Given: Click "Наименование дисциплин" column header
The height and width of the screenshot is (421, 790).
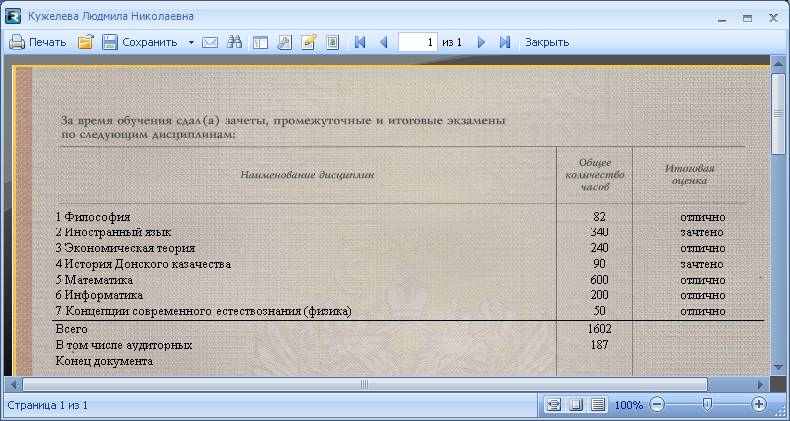Looking at the screenshot, I should pyautogui.click(x=307, y=175).
